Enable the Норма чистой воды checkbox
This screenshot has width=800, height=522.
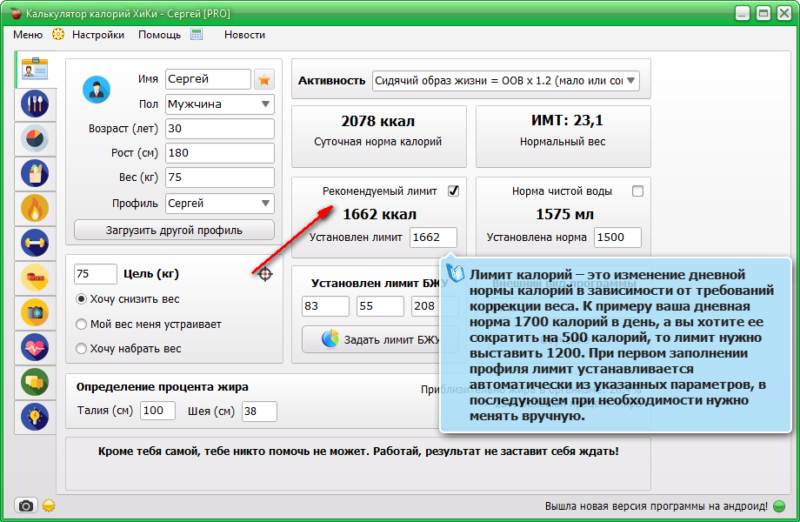[x=637, y=191]
